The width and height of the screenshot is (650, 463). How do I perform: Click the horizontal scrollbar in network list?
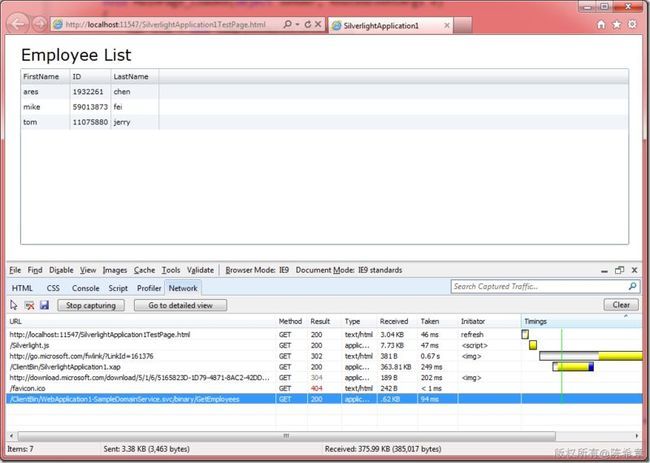(x=286, y=436)
